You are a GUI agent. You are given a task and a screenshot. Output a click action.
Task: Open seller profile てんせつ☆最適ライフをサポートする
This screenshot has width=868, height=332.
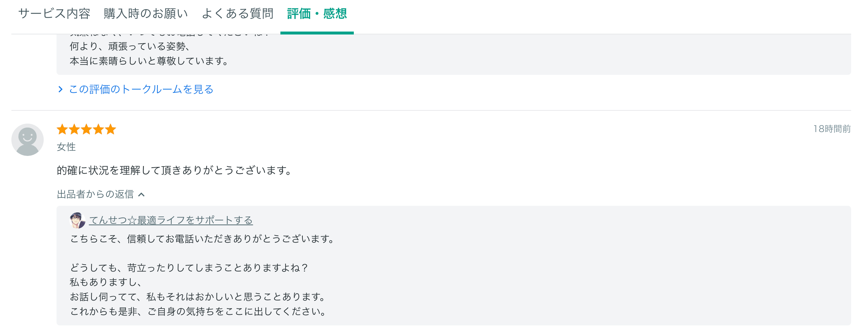pyautogui.click(x=172, y=220)
